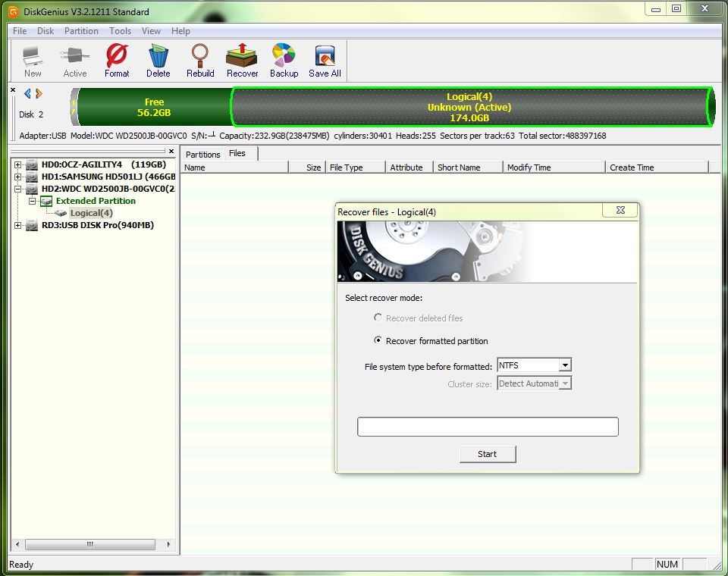Open the Help menu
Viewport: 728px width, 576px height.
tap(180, 31)
